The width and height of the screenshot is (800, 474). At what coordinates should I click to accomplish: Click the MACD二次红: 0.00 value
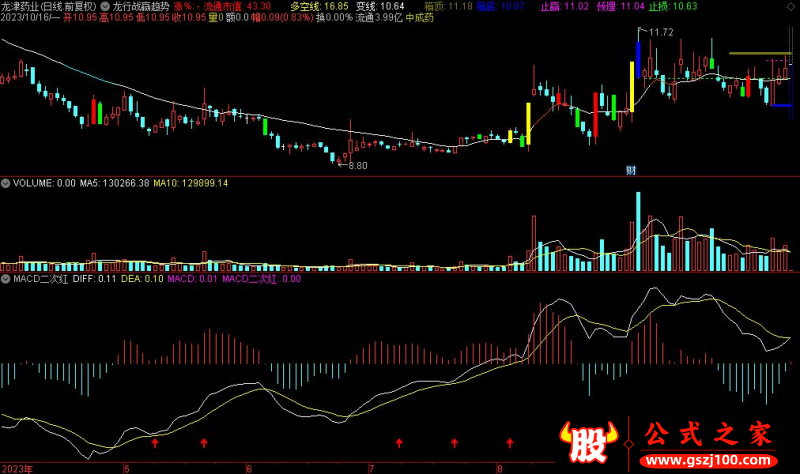coord(262,279)
